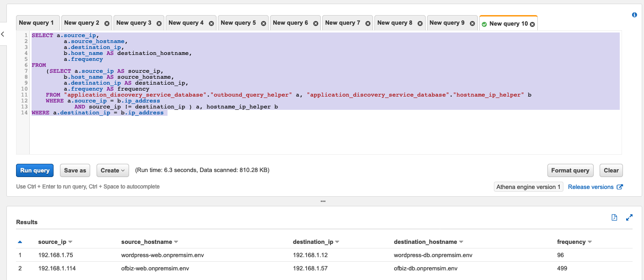The image size is (644, 280).
Task: Open the Create dropdown menu
Action: point(113,170)
